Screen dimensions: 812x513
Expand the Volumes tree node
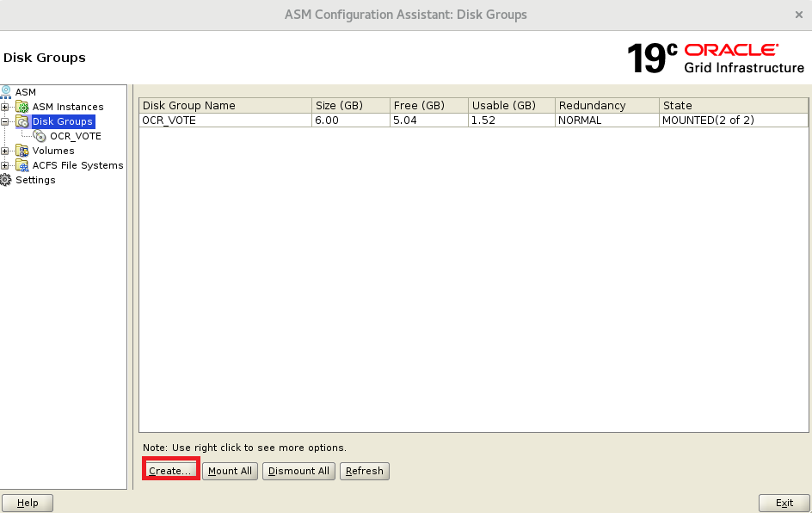click(x=4, y=151)
